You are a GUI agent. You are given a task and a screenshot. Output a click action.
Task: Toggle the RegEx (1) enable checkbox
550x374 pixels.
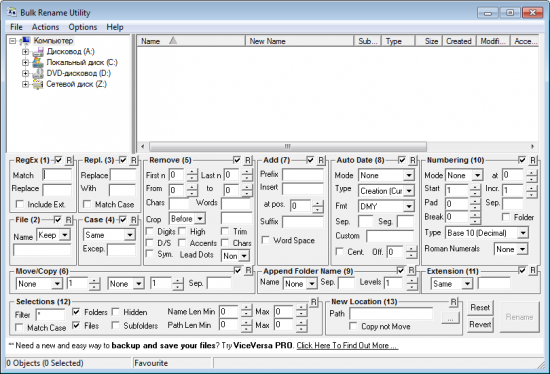[58, 160]
